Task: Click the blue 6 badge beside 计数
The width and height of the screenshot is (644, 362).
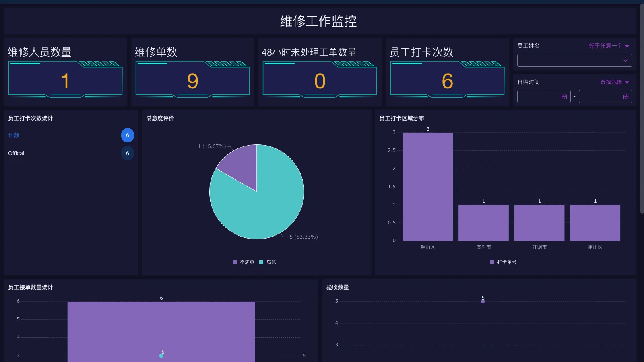Action: click(x=128, y=135)
